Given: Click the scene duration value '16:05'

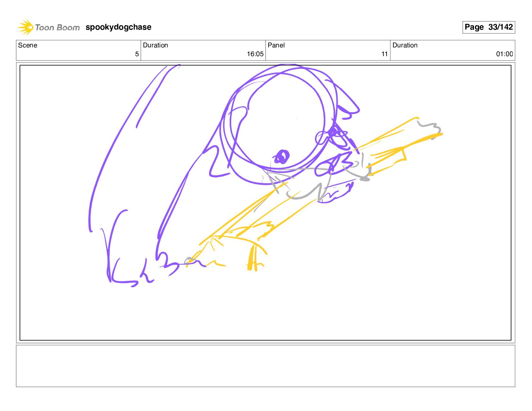Looking at the screenshot, I should pyautogui.click(x=255, y=54).
